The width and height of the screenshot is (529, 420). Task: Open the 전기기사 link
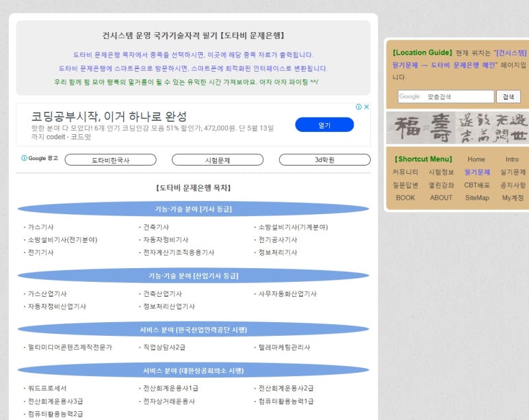coord(41,252)
